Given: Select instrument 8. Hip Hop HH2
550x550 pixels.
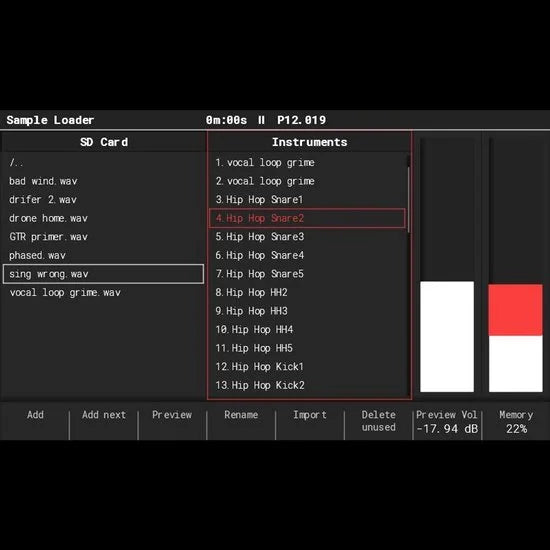Looking at the screenshot, I should pyautogui.click(x=307, y=293).
